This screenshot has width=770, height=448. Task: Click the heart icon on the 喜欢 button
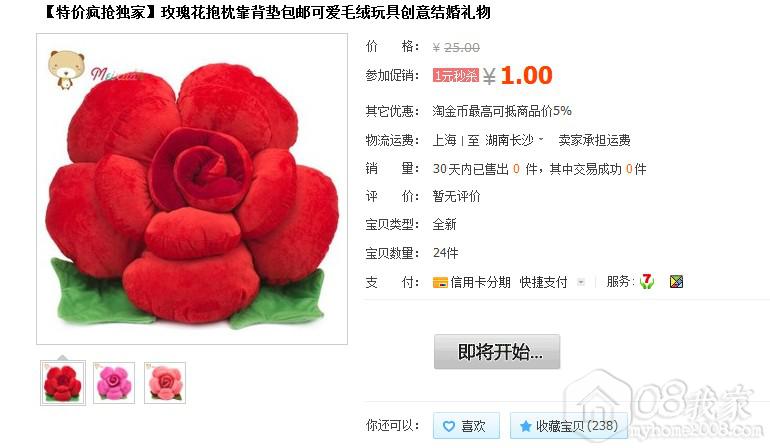449,426
